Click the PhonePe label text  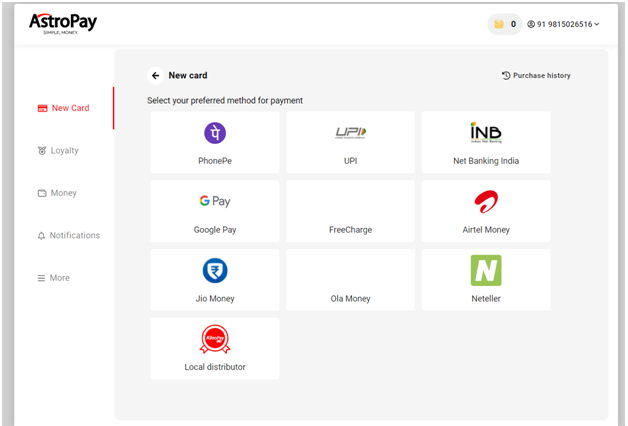click(x=215, y=161)
